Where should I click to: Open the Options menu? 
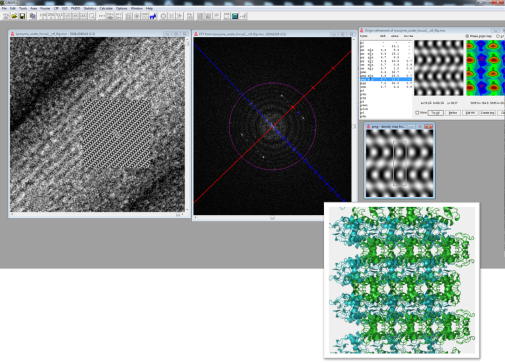point(121,8)
